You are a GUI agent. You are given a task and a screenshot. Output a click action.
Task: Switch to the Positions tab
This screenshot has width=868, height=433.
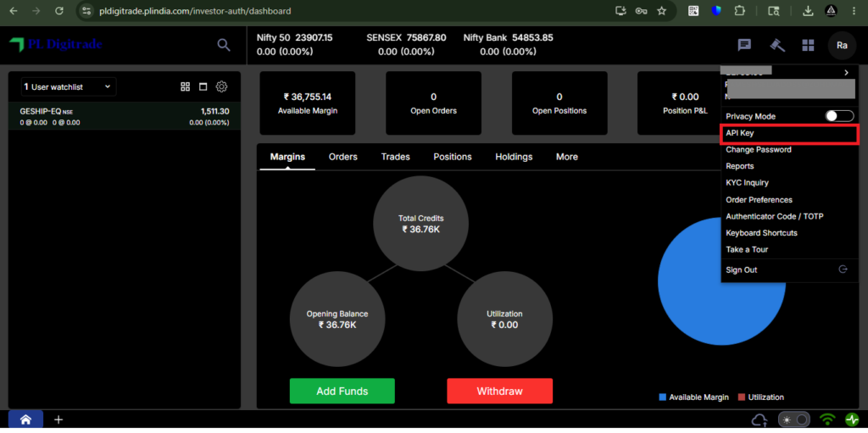453,157
